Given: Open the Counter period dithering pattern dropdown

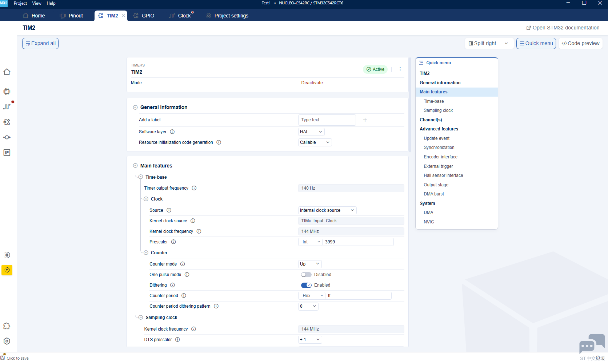Looking at the screenshot, I should coord(308,306).
